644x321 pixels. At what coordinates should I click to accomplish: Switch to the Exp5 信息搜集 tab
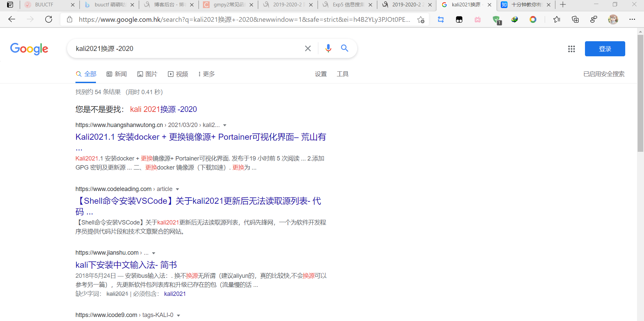click(x=347, y=5)
